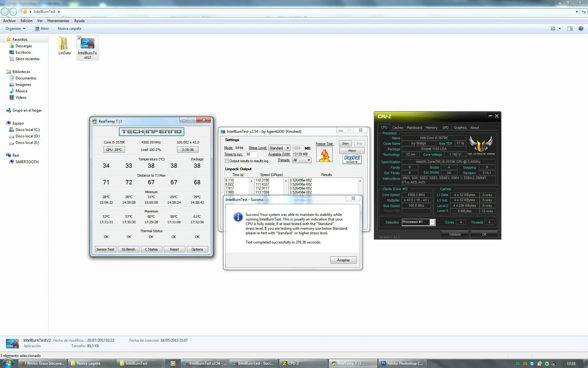Image resolution: width=588 pixels, height=368 pixels.
Task: Click the GPU 35°C button in RealTemp
Action: coord(114,150)
